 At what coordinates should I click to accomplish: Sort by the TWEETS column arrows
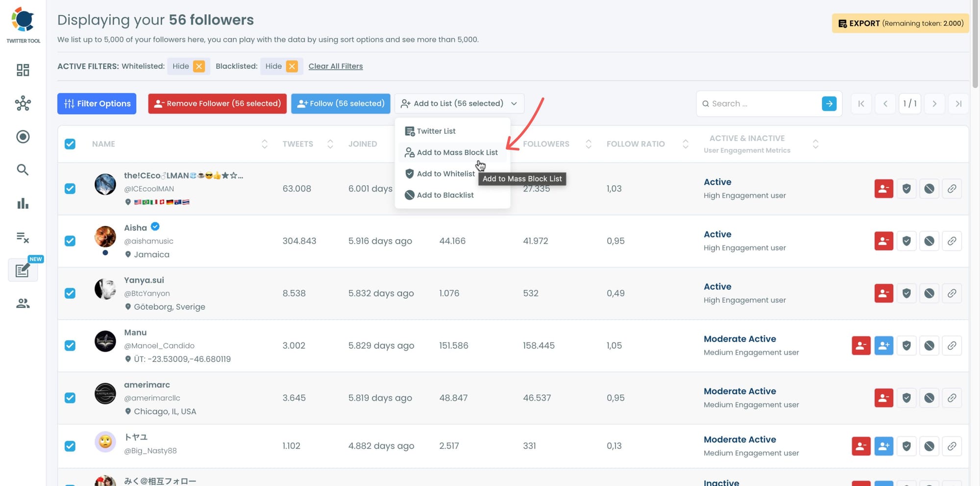click(330, 144)
